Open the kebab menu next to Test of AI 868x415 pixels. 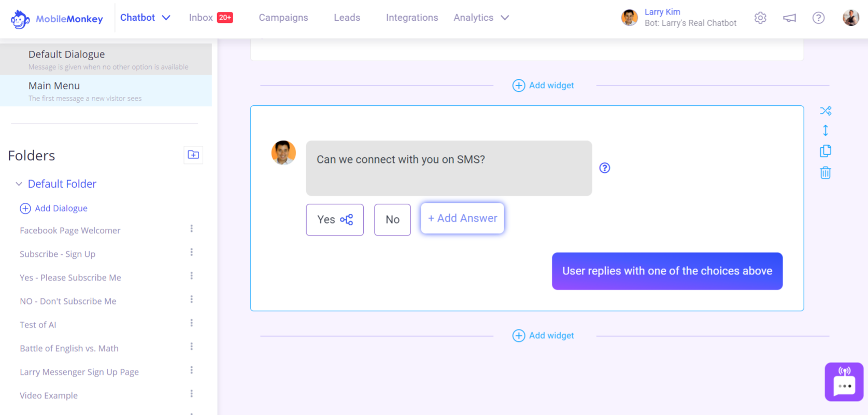[x=191, y=323]
